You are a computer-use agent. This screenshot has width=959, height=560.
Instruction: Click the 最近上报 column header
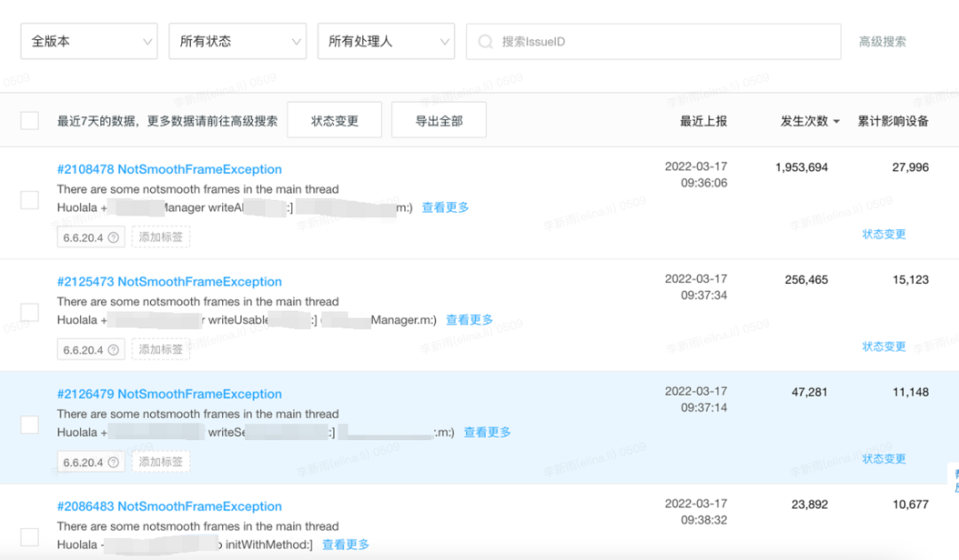tap(703, 121)
